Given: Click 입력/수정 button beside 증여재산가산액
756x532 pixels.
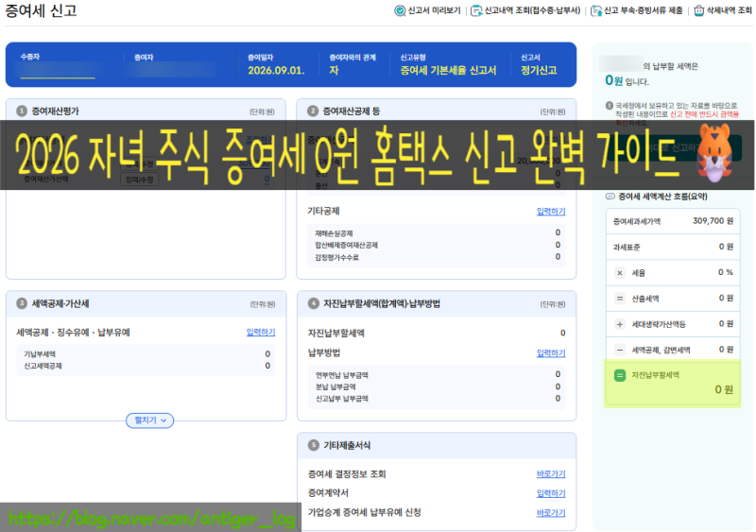Looking at the screenshot, I should 139,180.
